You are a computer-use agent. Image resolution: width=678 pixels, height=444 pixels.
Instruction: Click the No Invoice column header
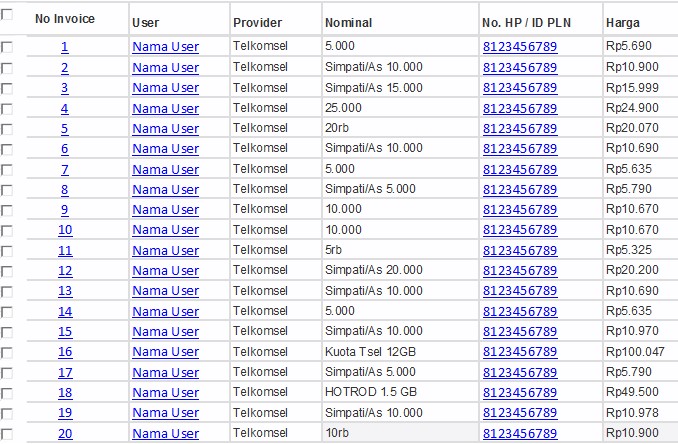click(x=65, y=19)
